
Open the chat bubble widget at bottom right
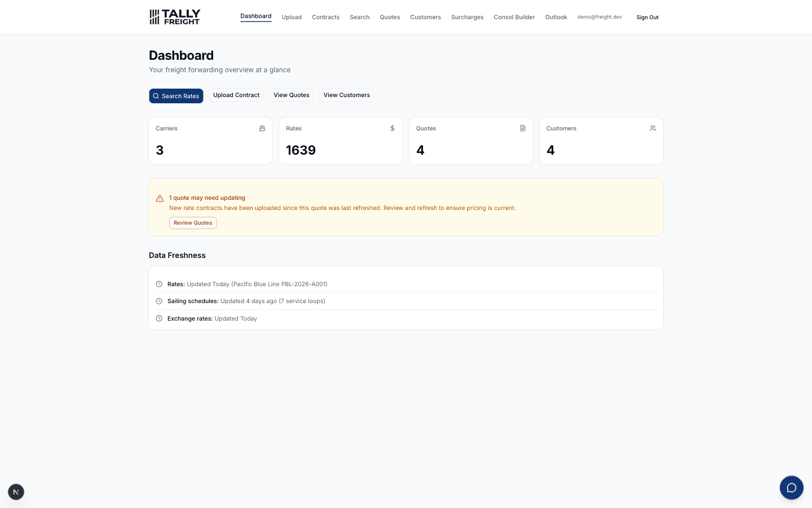coord(791,488)
